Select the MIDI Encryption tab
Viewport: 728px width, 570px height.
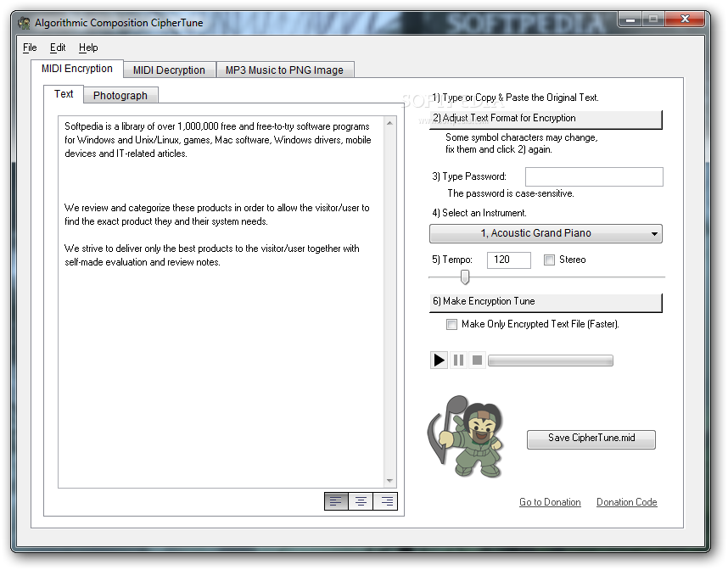point(77,69)
